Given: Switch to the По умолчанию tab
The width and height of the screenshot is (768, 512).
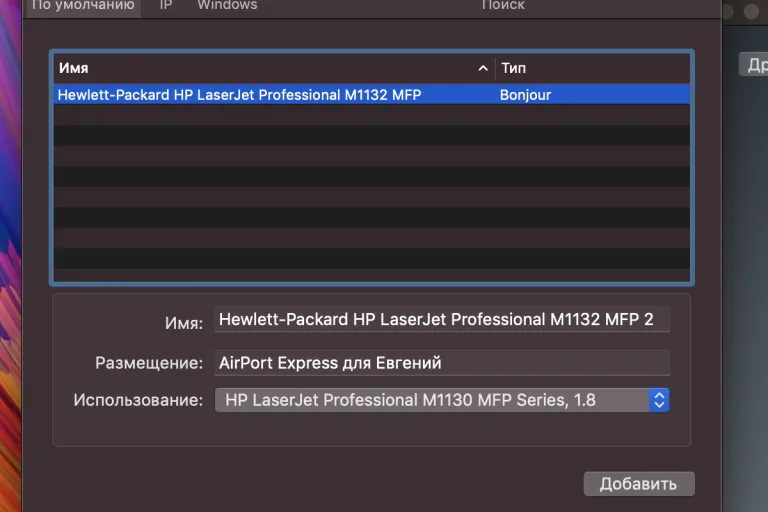Looking at the screenshot, I should click(x=83, y=6).
